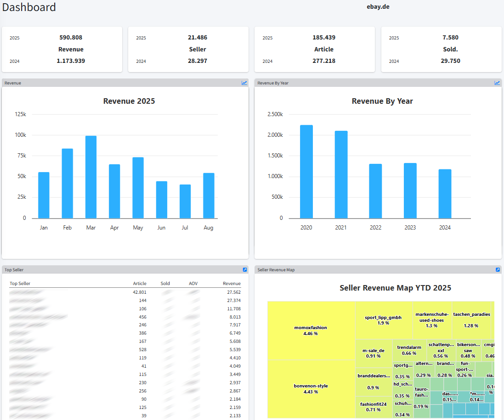
Task: Click the chart icon in Revenue By Year header
Action: pos(497,83)
